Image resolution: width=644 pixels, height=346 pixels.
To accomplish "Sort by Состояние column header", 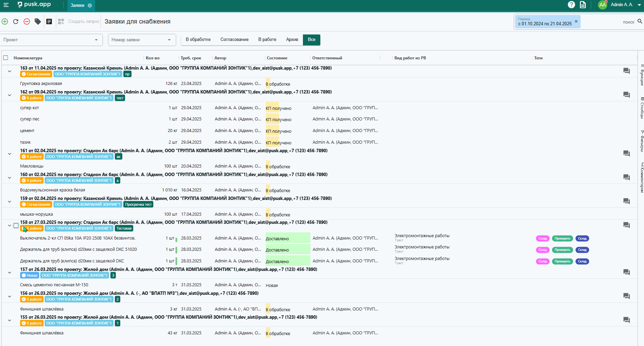I will tap(277, 58).
